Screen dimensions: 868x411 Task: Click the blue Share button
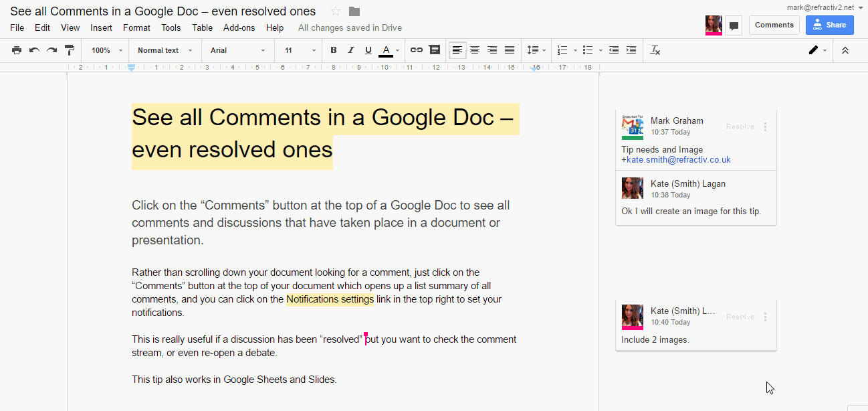[x=829, y=25]
